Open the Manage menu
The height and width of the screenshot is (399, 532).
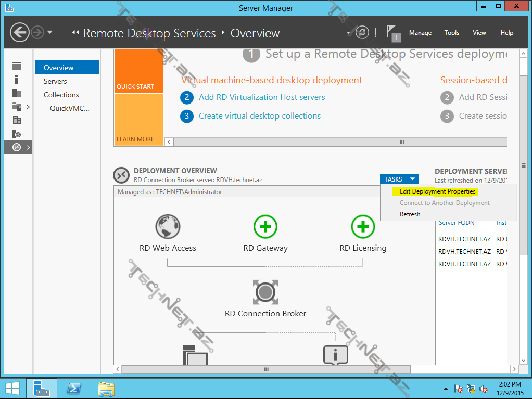click(x=420, y=33)
